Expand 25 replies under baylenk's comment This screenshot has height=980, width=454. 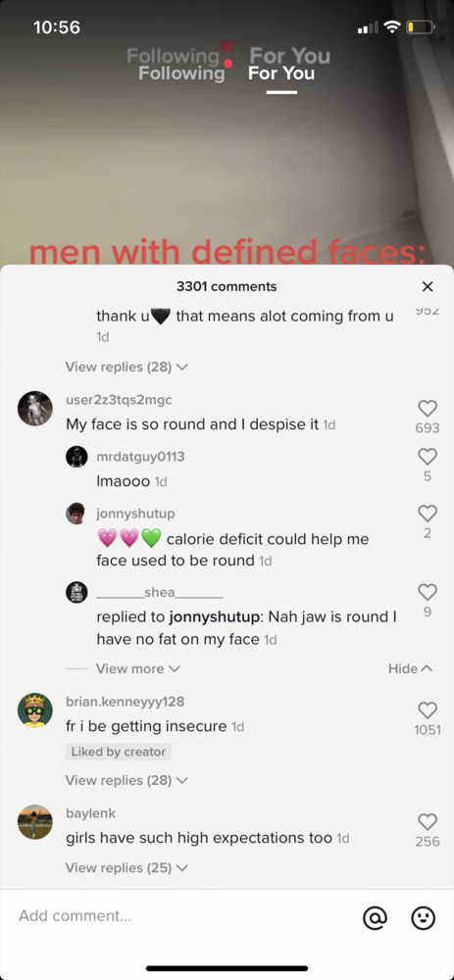tap(126, 867)
